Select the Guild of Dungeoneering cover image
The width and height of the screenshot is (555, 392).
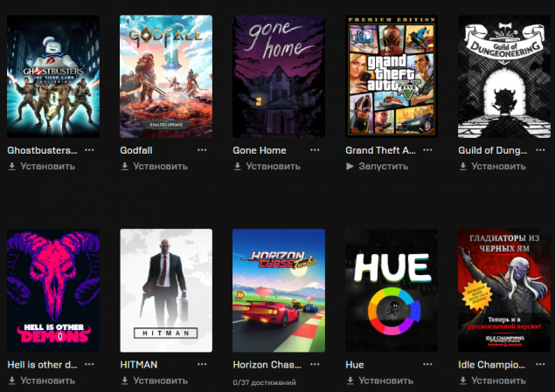504,76
